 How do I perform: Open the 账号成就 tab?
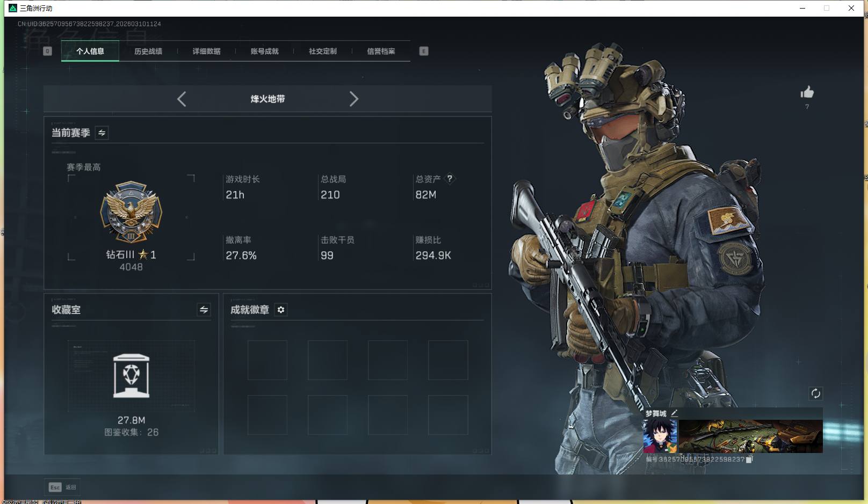pyautogui.click(x=264, y=51)
